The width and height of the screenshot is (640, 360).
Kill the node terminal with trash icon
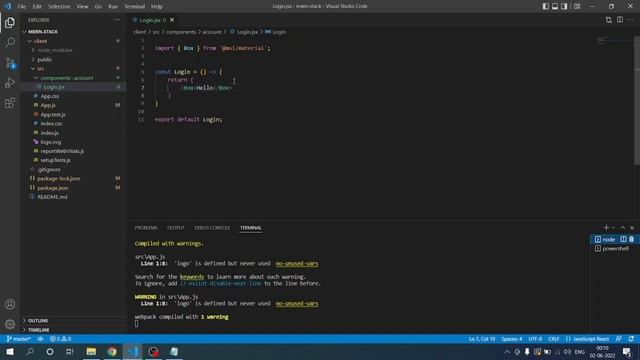pos(631,239)
